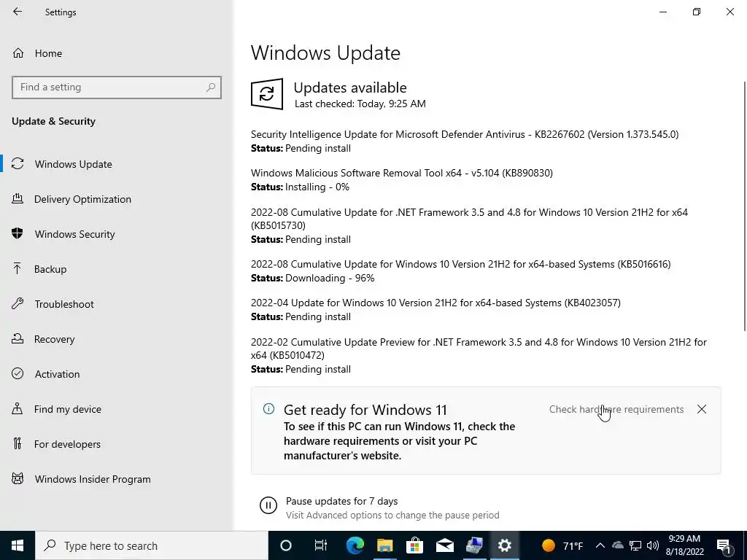Click the volume speaker tray icon
The height and width of the screenshot is (560, 747).
(653, 545)
